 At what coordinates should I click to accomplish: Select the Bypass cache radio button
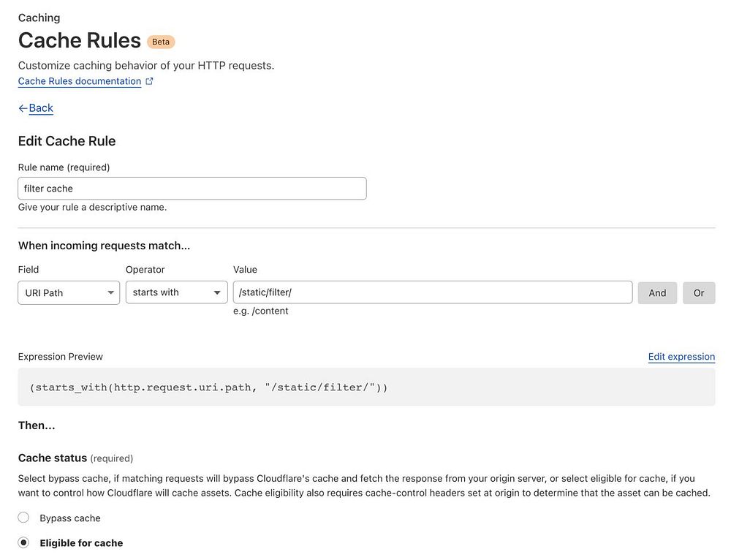click(23, 518)
